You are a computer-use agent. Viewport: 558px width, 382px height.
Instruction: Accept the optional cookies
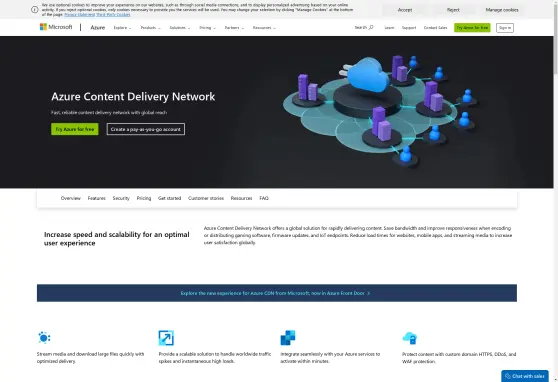[405, 10]
